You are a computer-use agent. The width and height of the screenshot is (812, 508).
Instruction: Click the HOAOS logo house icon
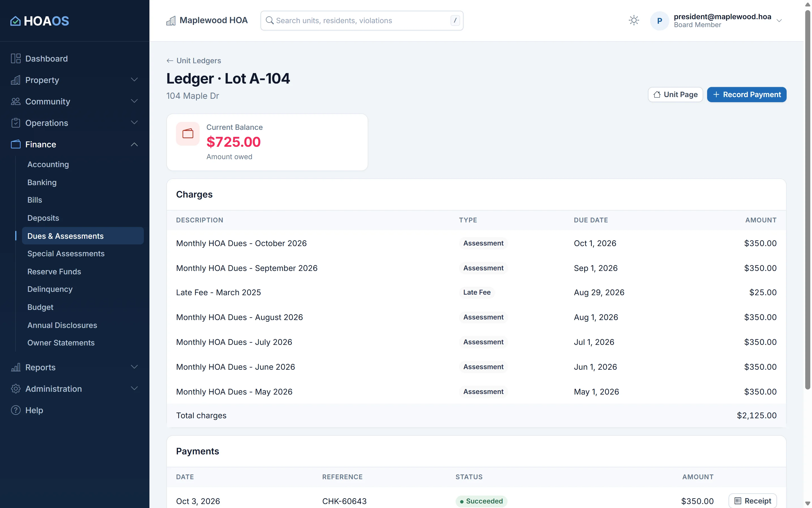click(16, 21)
